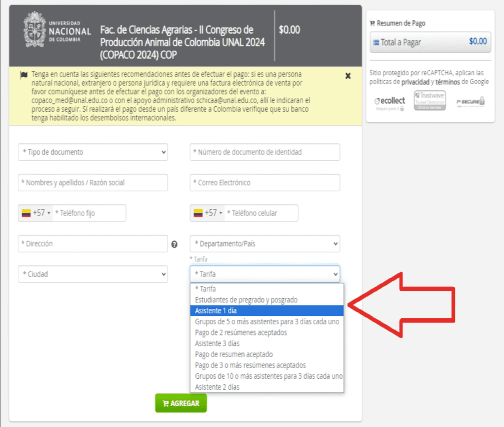The height and width of the screenshot is (427, 504).
Task: Open the Ciudad dropdown
Action: coord(93,274)
